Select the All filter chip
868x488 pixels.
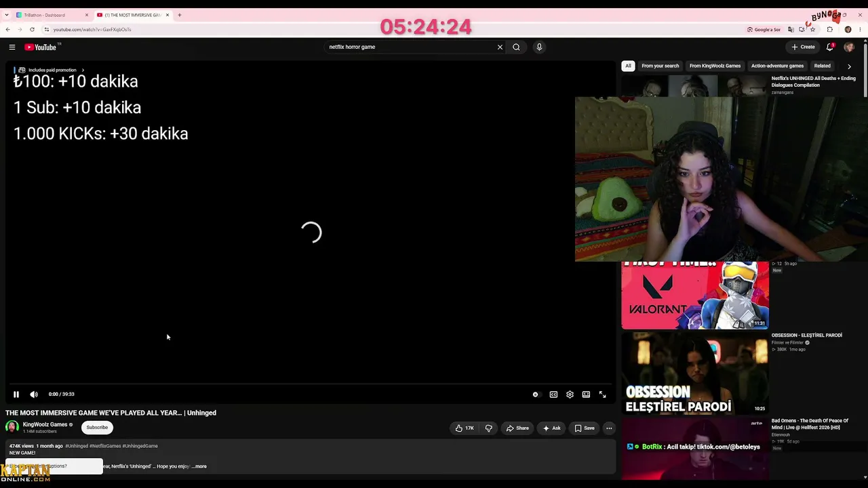point(628,66)
